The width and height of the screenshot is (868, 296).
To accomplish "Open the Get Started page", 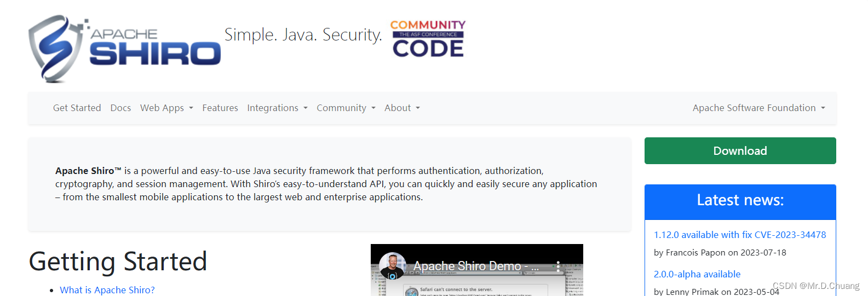I will click(77, 108).
